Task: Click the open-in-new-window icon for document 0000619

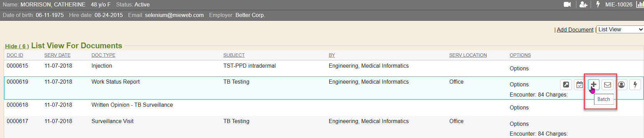Action: [566, 85]
